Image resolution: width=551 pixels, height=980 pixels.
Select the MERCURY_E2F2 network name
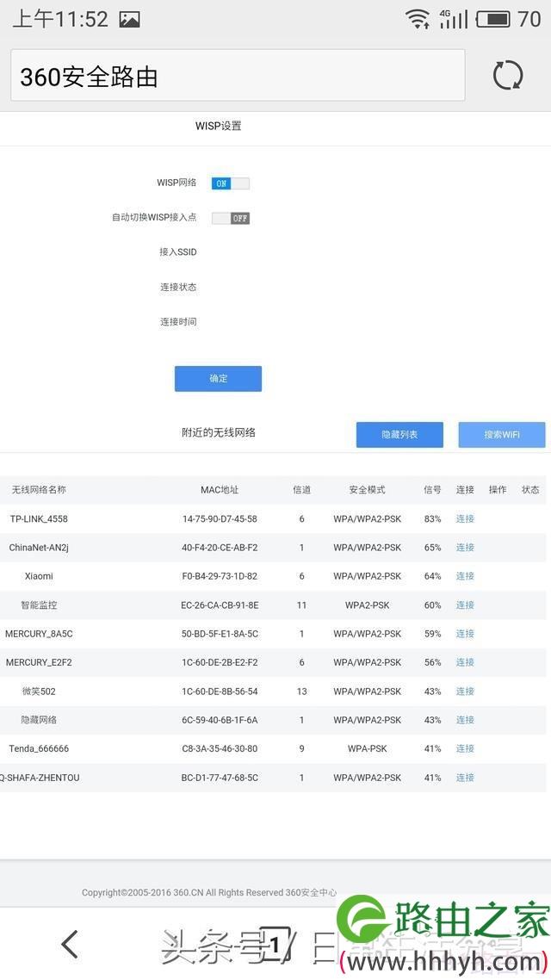coord(39,662)
